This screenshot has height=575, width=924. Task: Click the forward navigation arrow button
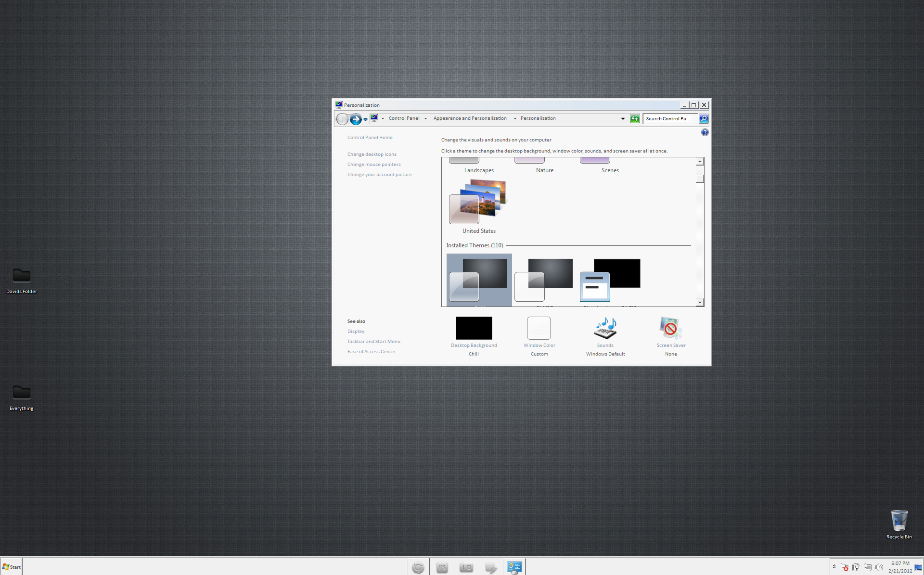pyautogui.click(x=355, y=119)
